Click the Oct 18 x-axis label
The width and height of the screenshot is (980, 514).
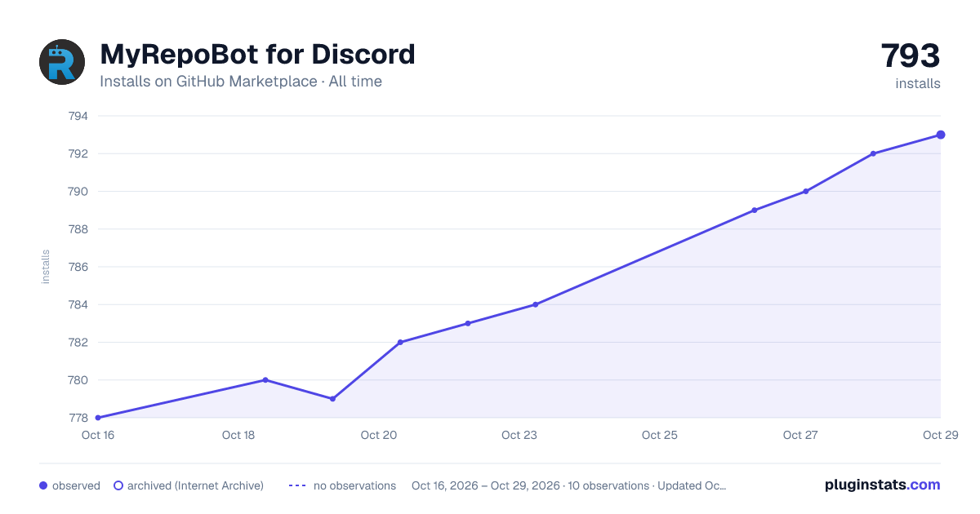(x=238, y=435)
